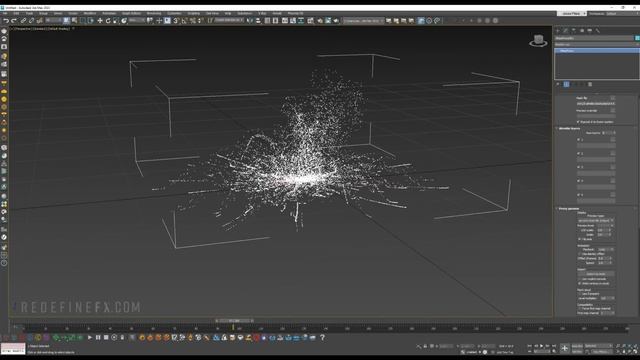
Task: Switch to the Motion command panel tab
Action: point(582,31)
